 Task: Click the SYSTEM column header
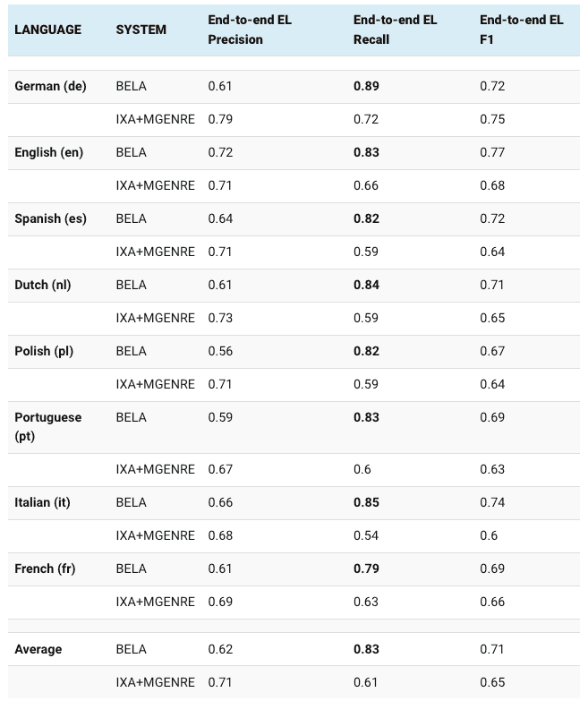pos(141,30)
